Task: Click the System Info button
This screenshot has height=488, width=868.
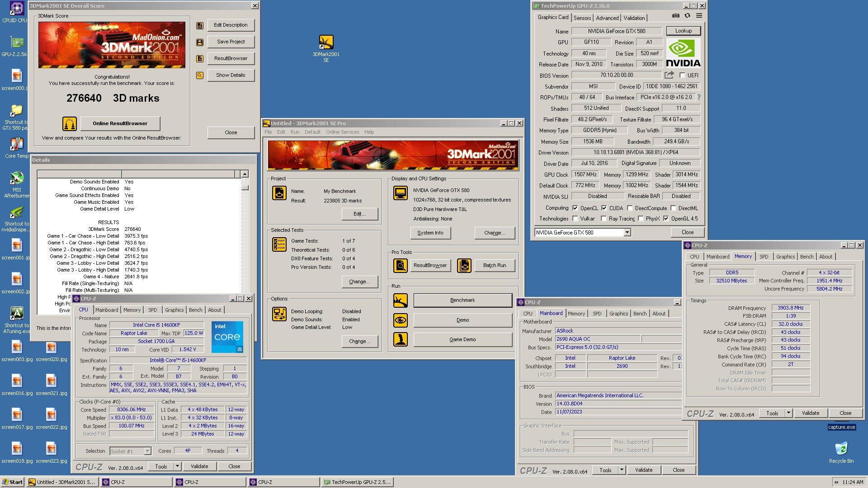Action: click(430, 233)
